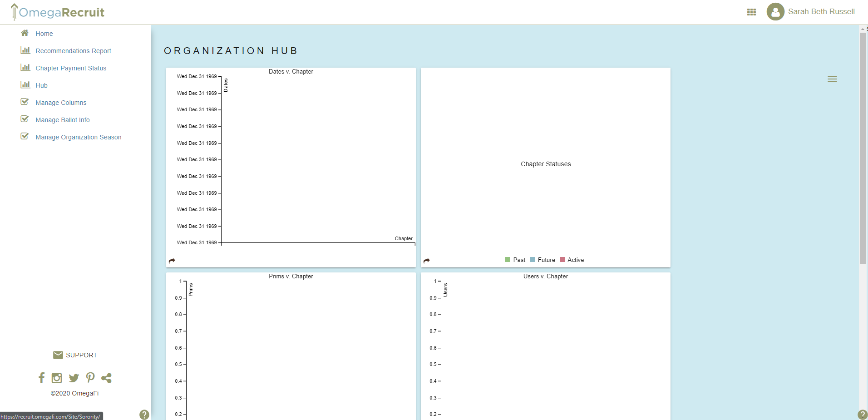Toggle the Active legend entry
The width and height of the screenshot is (868, 420).
[572, 260]
